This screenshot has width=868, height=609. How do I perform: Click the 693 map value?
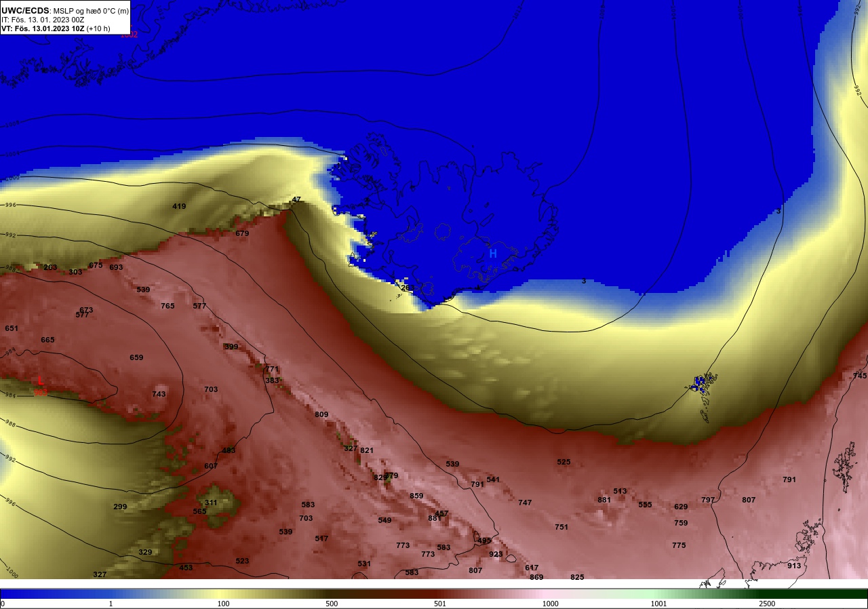116,267
